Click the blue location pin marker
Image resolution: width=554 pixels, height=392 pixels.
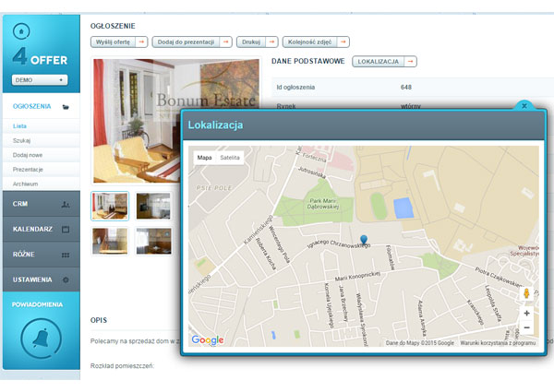[364, 242]
